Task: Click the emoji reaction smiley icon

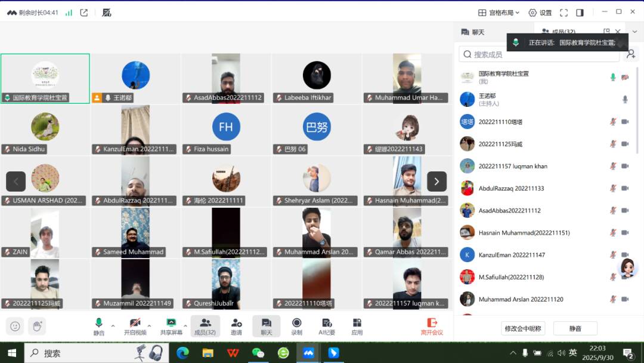Action: click(15, 326)
